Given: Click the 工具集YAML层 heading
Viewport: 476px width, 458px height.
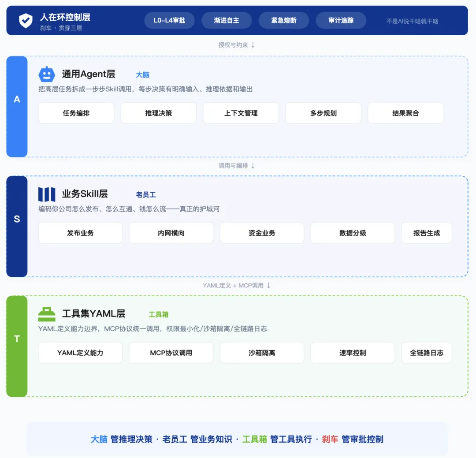Looking at the screenshot, I should pos(94,313).
